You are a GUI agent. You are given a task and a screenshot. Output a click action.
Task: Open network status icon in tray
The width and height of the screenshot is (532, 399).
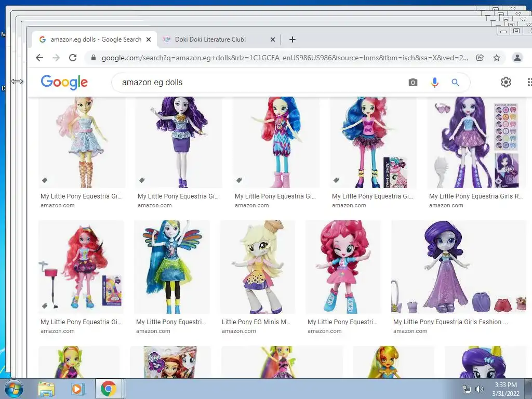[x=467, y=389]
